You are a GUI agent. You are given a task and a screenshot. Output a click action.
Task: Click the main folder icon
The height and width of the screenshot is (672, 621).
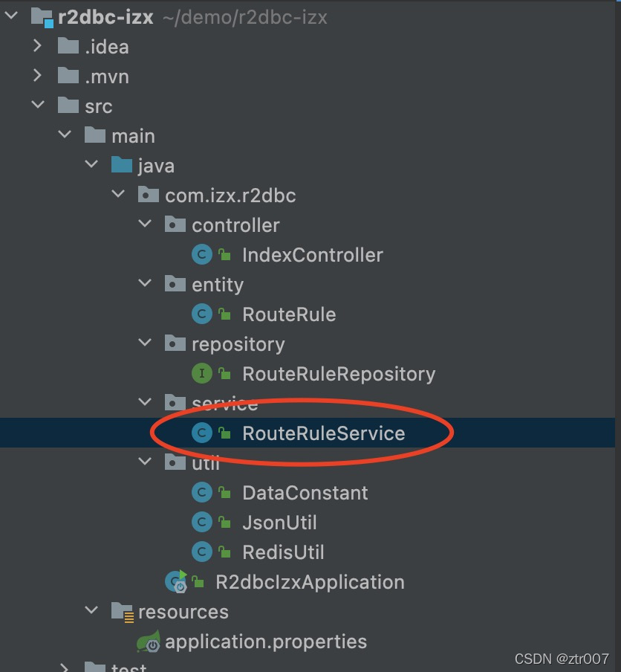[x=95, y=135]
